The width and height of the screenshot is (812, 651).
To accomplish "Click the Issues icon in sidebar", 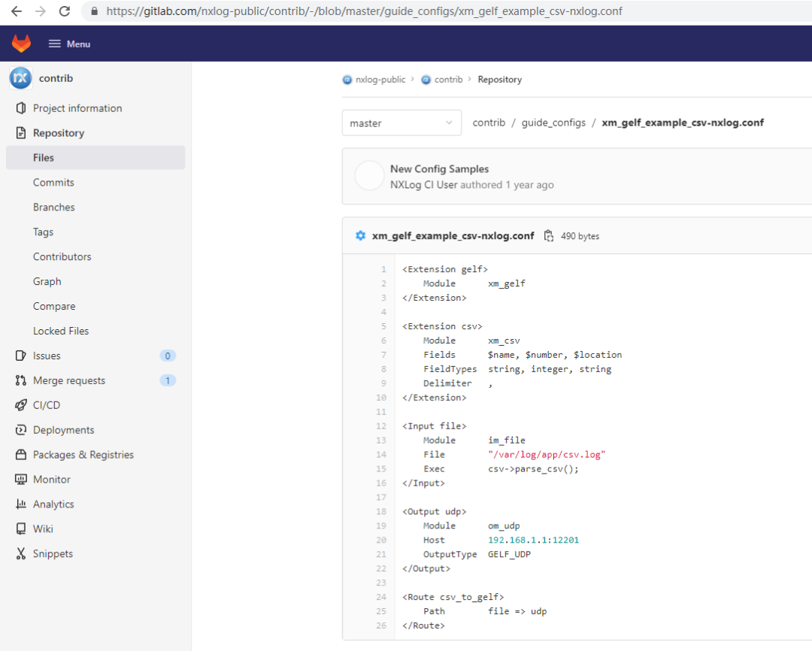I will pyautogui.click(x=21, y=356).
